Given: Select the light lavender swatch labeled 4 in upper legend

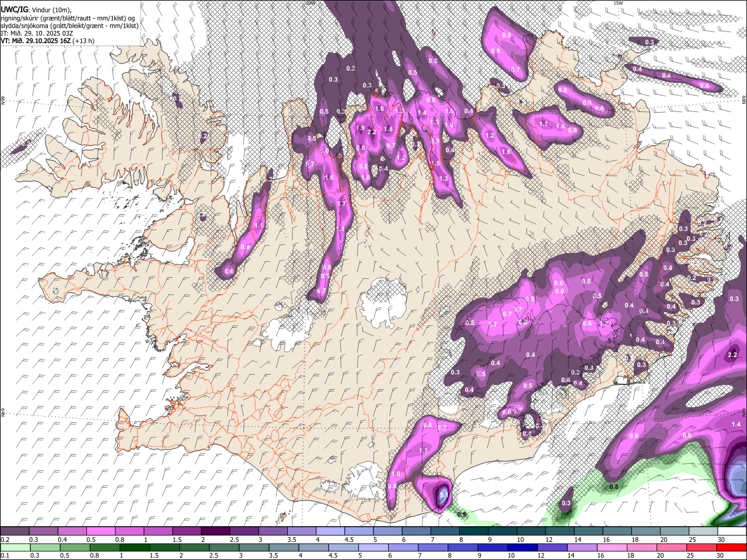Looking at the screenshot, I should click(x=330, y=531).
